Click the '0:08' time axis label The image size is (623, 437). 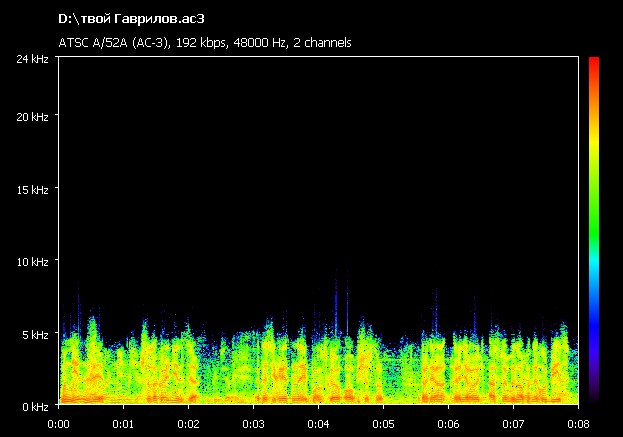(x=578, y=424)
